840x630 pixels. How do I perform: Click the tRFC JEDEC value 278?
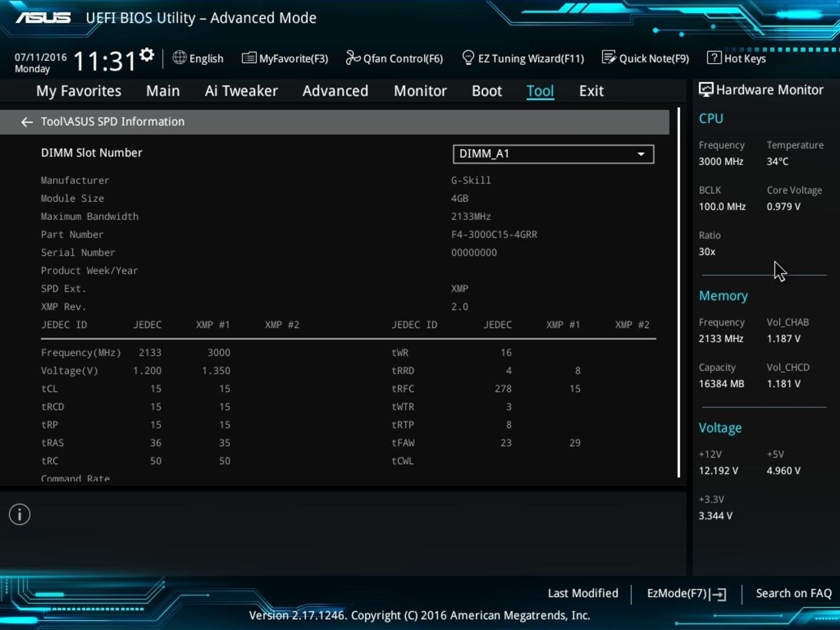pos(503,388)
